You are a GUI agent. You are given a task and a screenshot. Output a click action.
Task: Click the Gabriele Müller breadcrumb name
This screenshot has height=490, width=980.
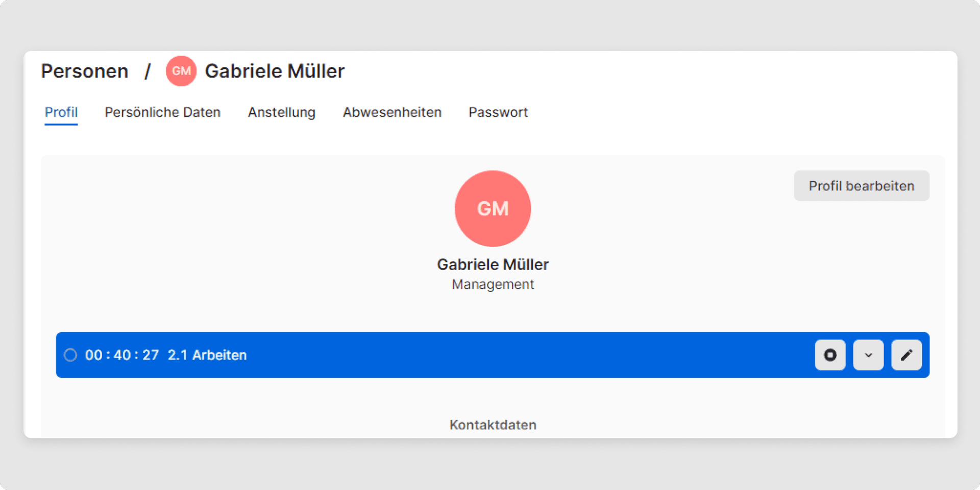274,71
